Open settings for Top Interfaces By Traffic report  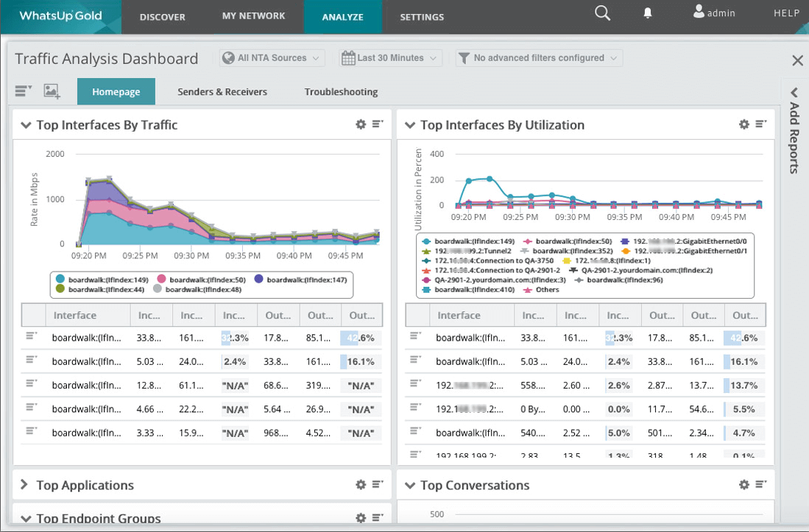pyautogui.click(x=360, y=124)
